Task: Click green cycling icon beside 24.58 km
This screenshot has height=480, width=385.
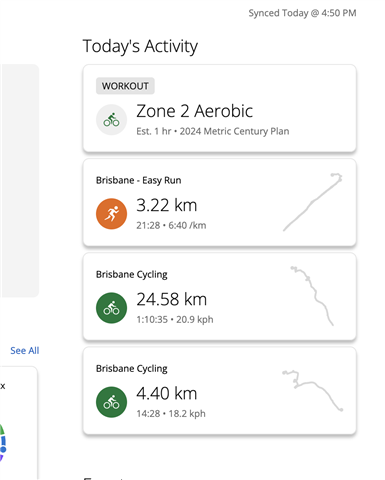Action: pyautogui.click(x=111, y=308)
